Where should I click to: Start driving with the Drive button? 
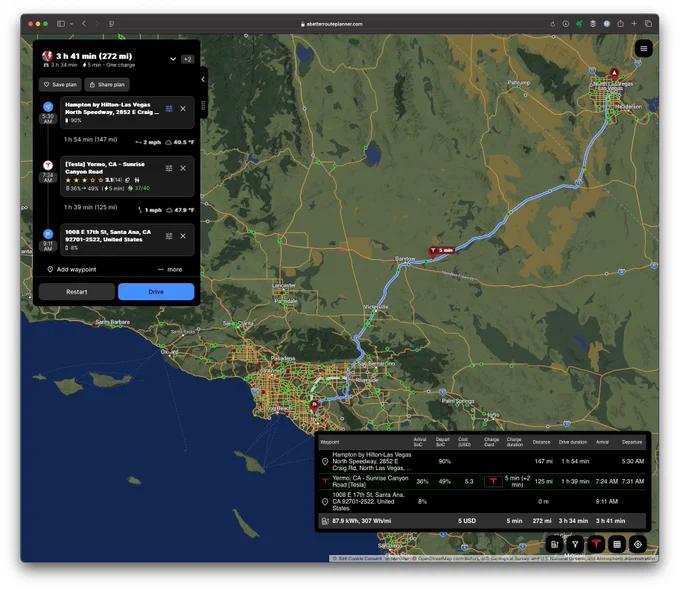coord(156,292)
